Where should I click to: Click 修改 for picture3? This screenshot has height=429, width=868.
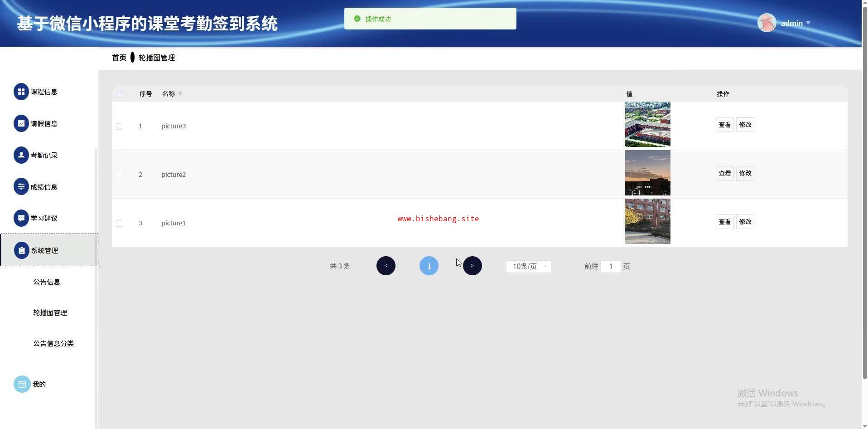tap(745, 125)
